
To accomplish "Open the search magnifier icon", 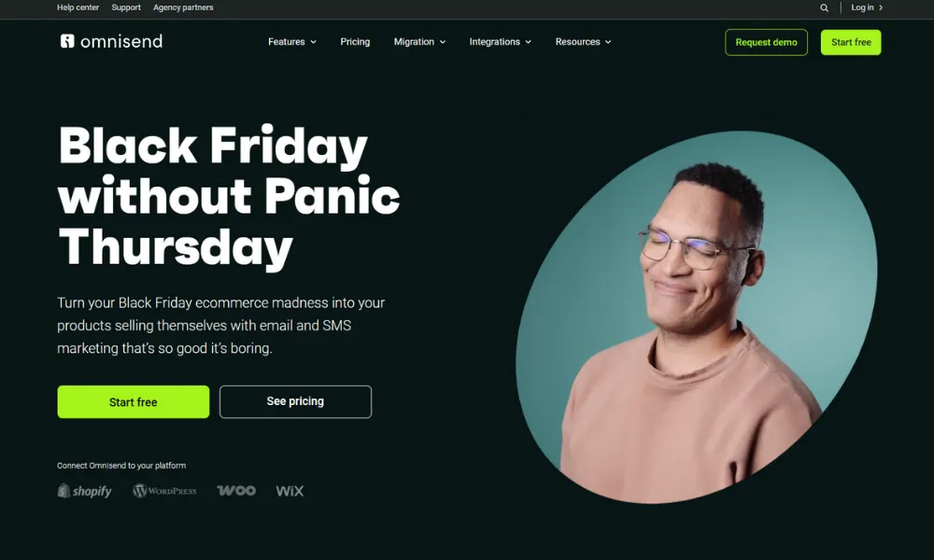I will (825, 7).
